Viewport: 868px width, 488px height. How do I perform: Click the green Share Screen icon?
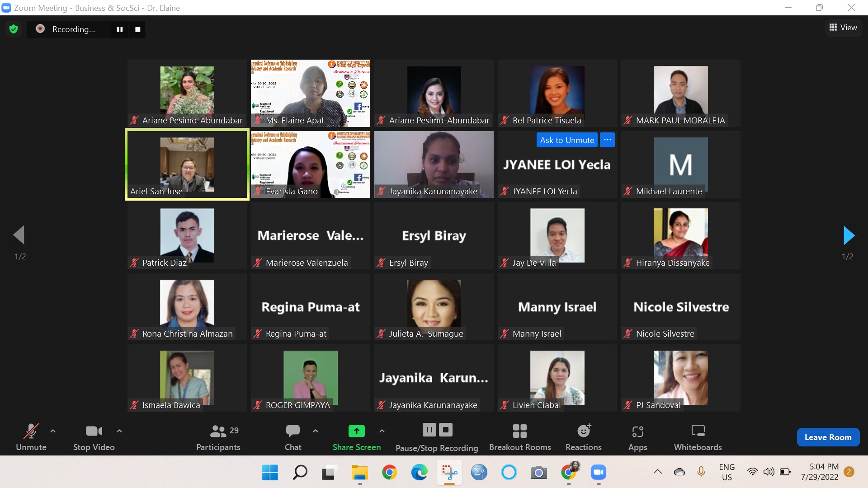pos(356,431)
